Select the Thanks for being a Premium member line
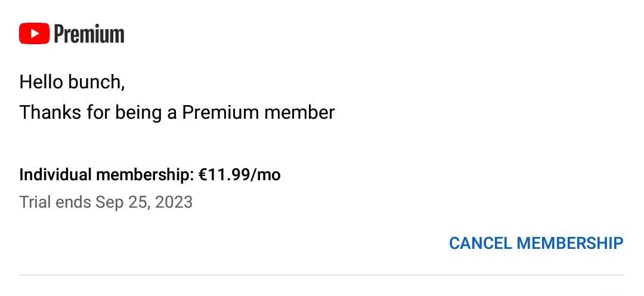This screenshot has height=296, width=644. coord(177,113)
